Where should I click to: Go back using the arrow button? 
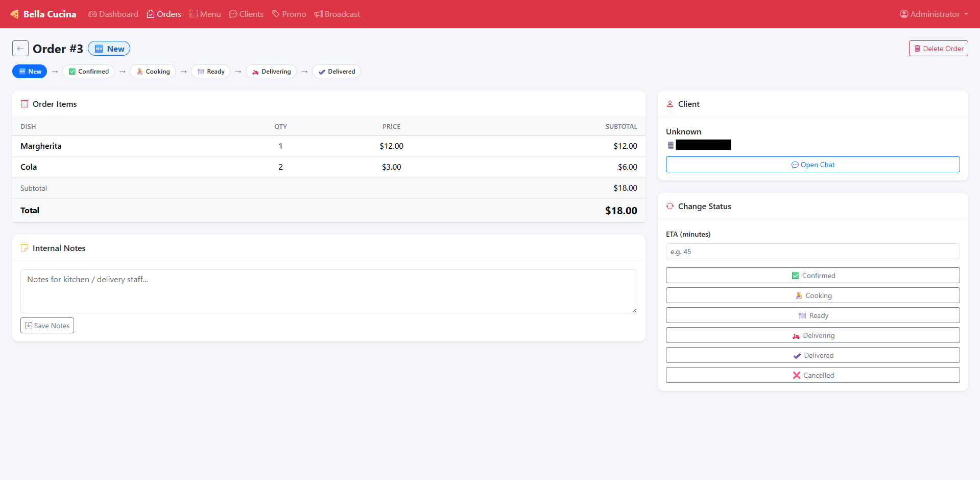coord(20,49)
